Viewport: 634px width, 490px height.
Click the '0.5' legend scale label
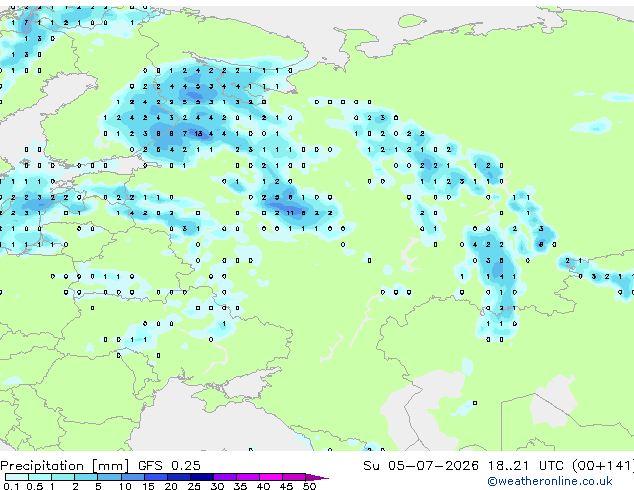tap(34, 486)
